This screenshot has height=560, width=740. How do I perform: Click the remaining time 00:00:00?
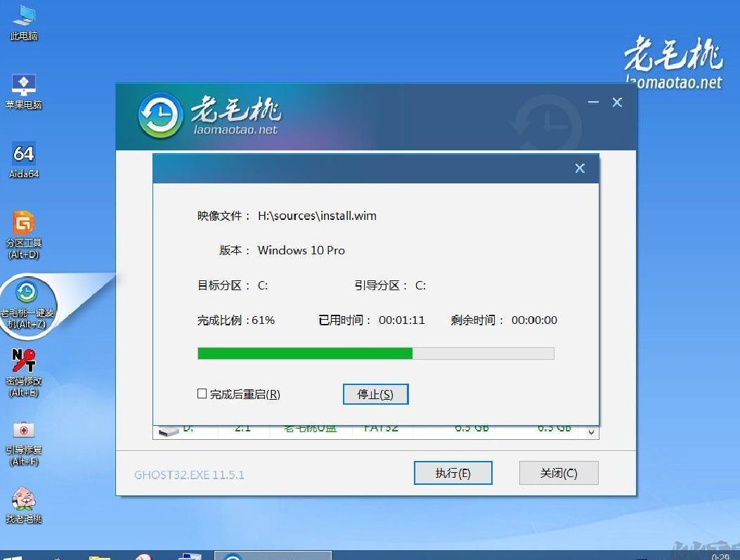pos(534,320)
